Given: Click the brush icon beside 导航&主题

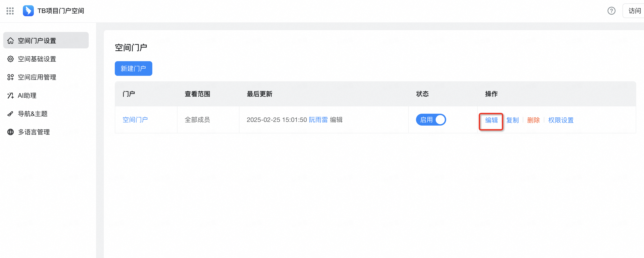Looking at the screenshot, I should [11, 114].
